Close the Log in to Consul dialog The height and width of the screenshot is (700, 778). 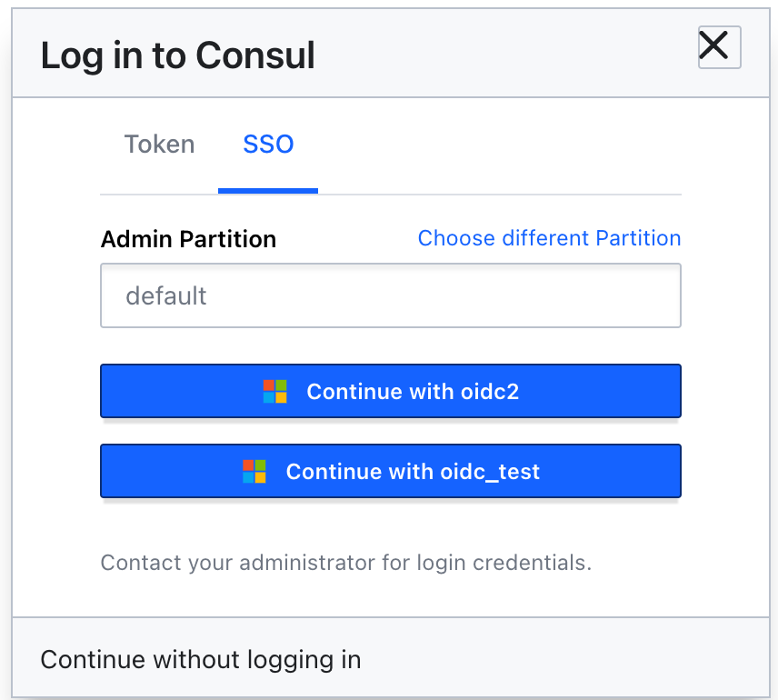coord(719,47)
